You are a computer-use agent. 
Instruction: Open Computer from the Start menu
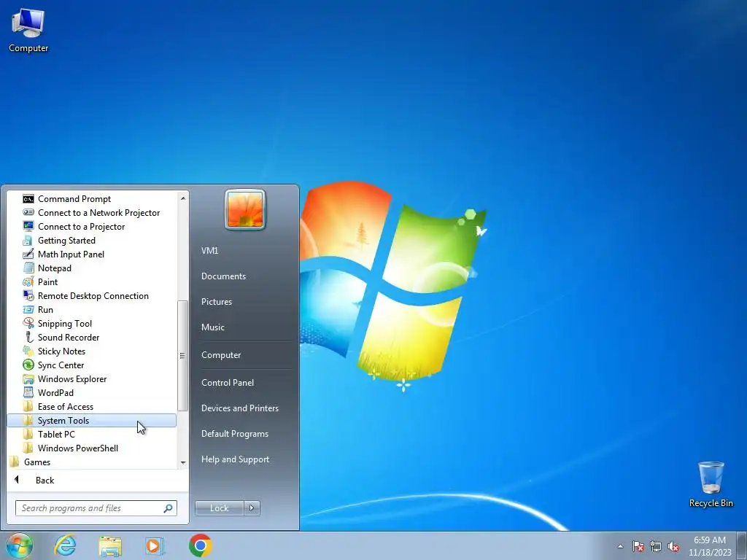[x=221, y=355]
